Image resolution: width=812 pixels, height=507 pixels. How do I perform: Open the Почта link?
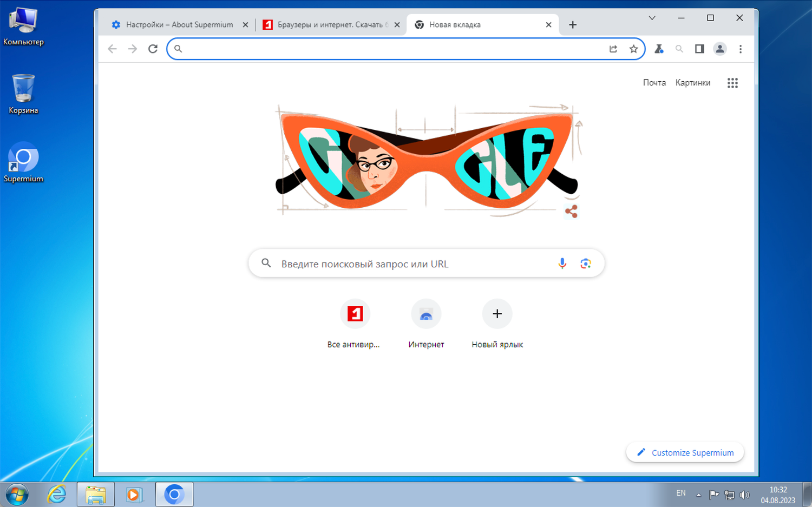pos(654,83)
